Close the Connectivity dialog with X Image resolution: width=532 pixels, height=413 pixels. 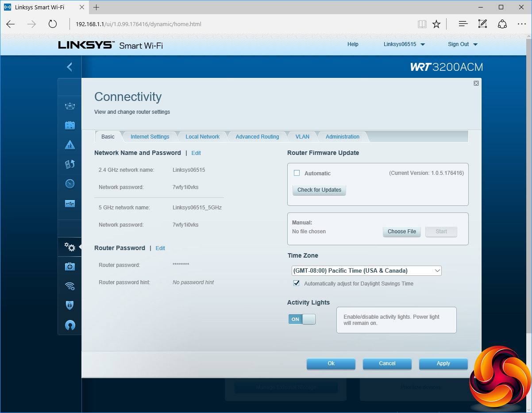pyautogui.click(x=476, y=83)
